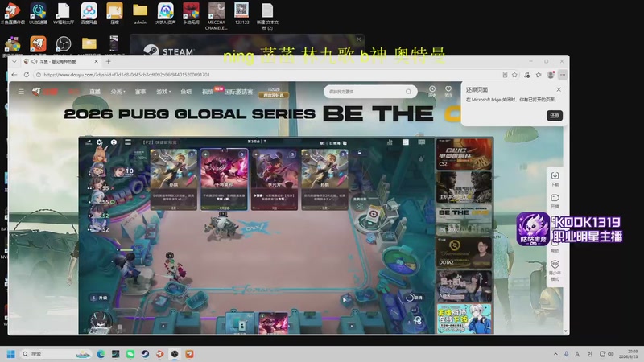Open viewing history clock icon

point(432,91)
